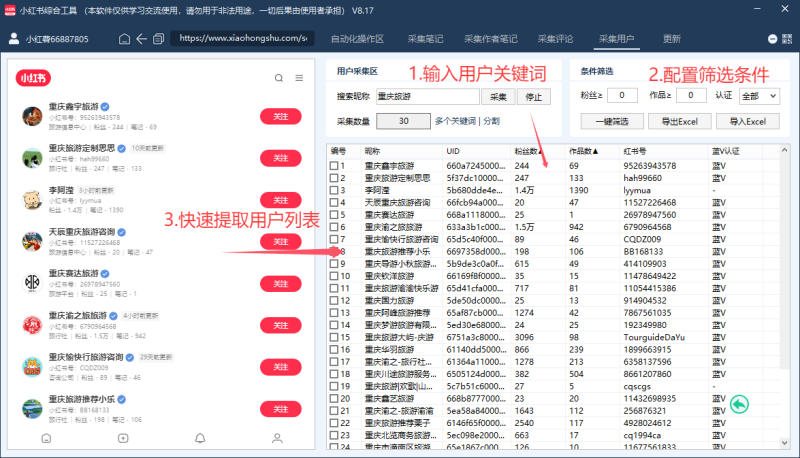Click the bottom plus/create post icon
800x458 pixels.
123,438
